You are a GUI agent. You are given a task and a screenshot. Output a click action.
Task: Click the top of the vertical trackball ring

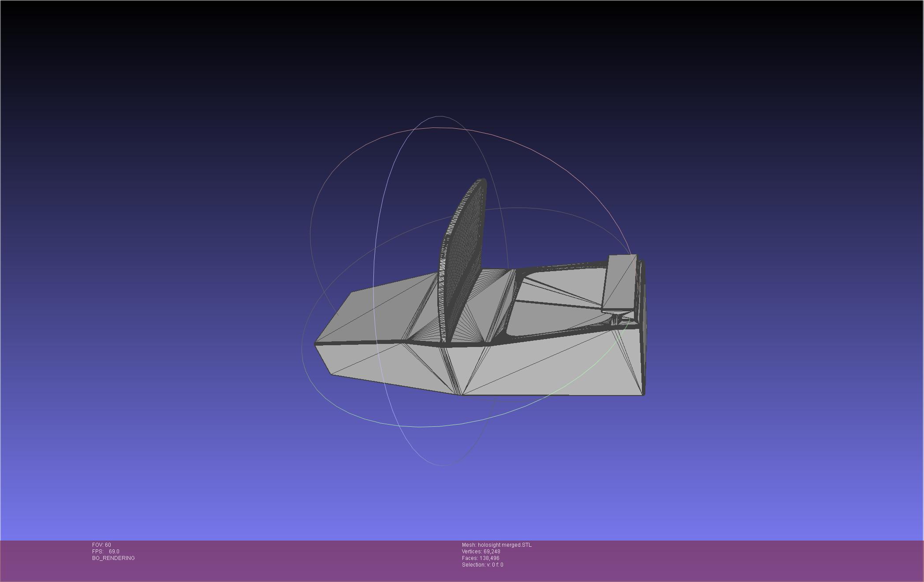tap(440, 116)
